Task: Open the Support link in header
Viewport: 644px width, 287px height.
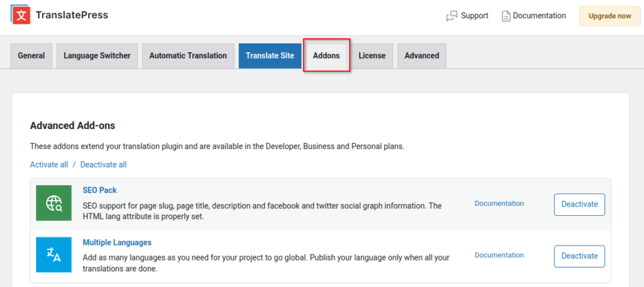Action: pyautogui.click(x=474, y=16)
